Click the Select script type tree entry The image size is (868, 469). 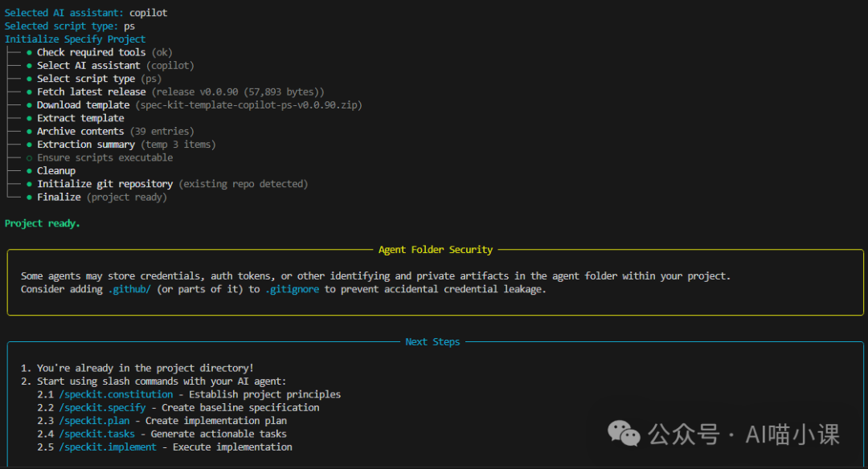86,79
